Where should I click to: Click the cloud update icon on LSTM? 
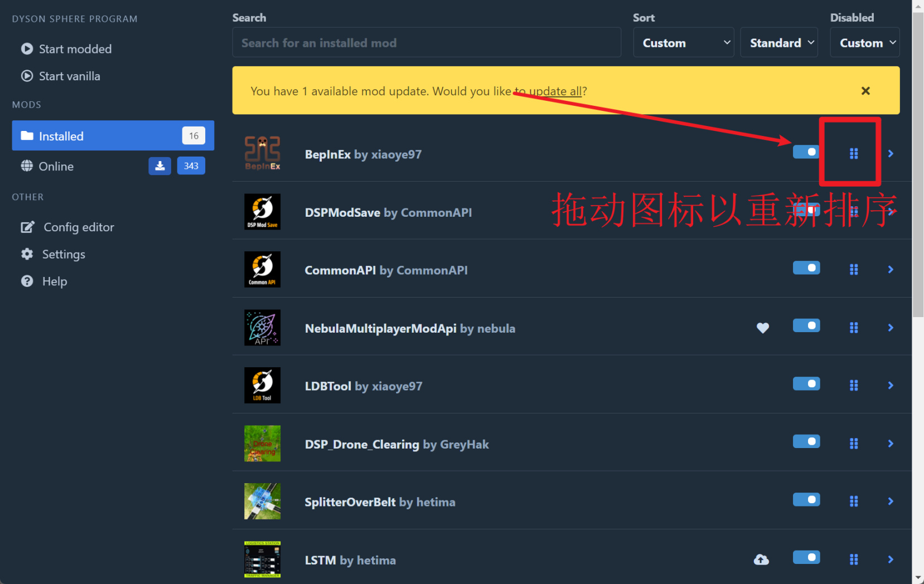click(x=761, y=559)
